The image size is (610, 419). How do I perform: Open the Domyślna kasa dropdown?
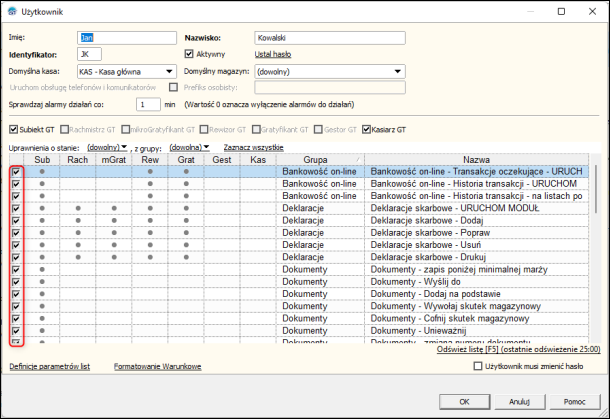click(170, 72)
